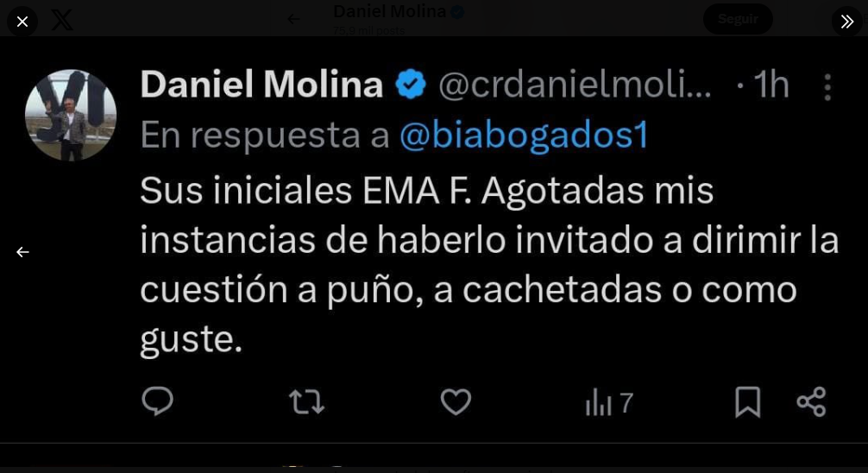This screenshot has height=473, width=868.
Task: Click the @crdanielmoli handle
Action: pos(575,85)
